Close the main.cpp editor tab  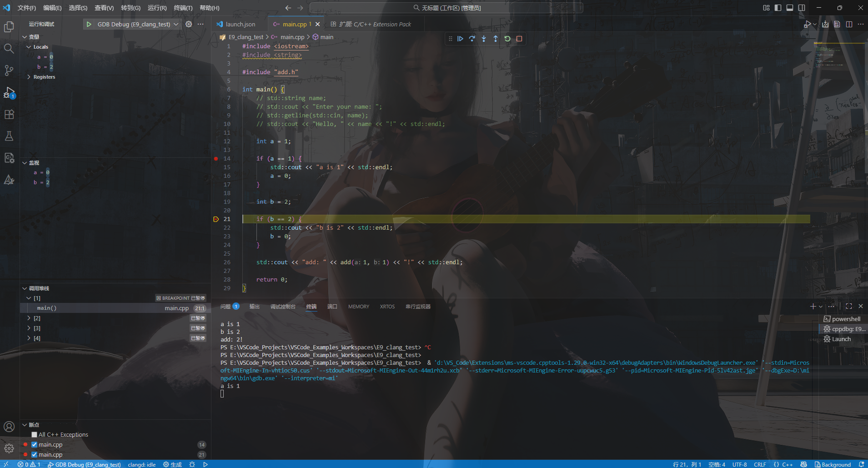point(317,24)
